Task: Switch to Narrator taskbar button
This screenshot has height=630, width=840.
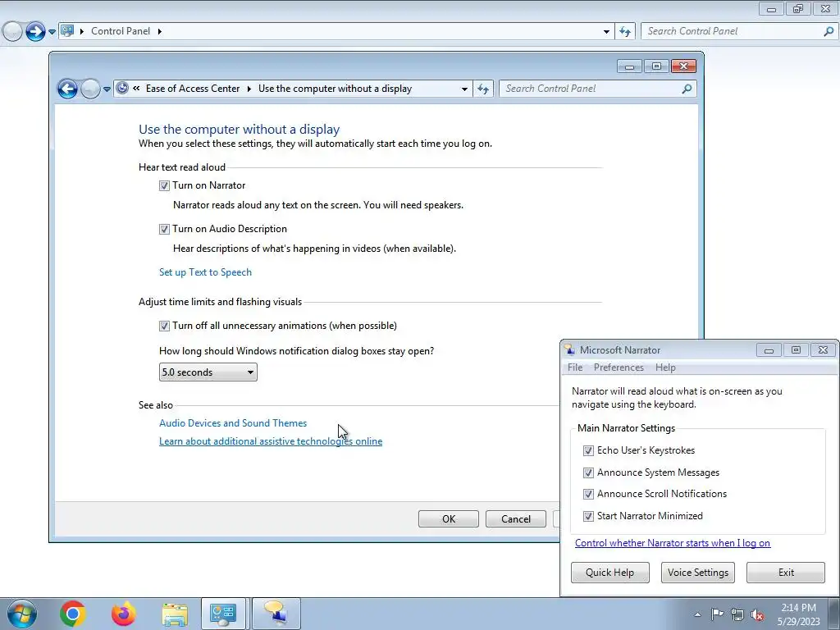Action: (x=276, y=614)
